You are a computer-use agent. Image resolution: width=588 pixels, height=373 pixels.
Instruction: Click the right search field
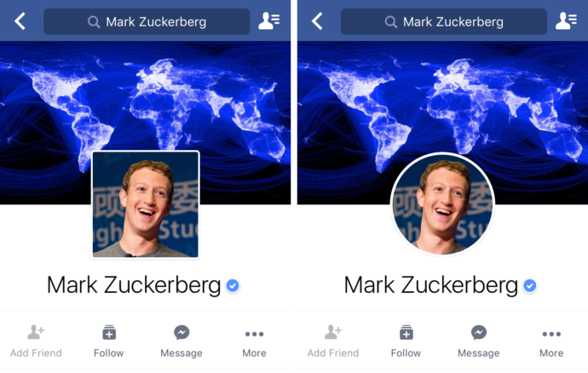[444, 22]
